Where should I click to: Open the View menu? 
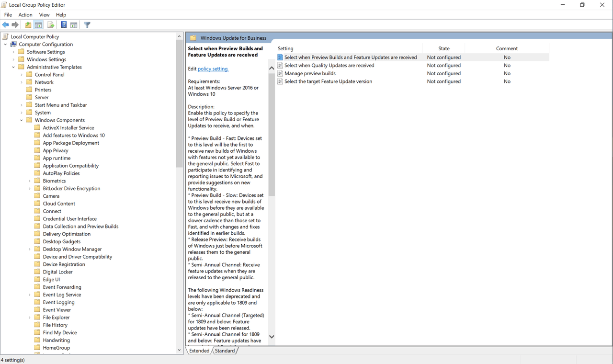45,15
